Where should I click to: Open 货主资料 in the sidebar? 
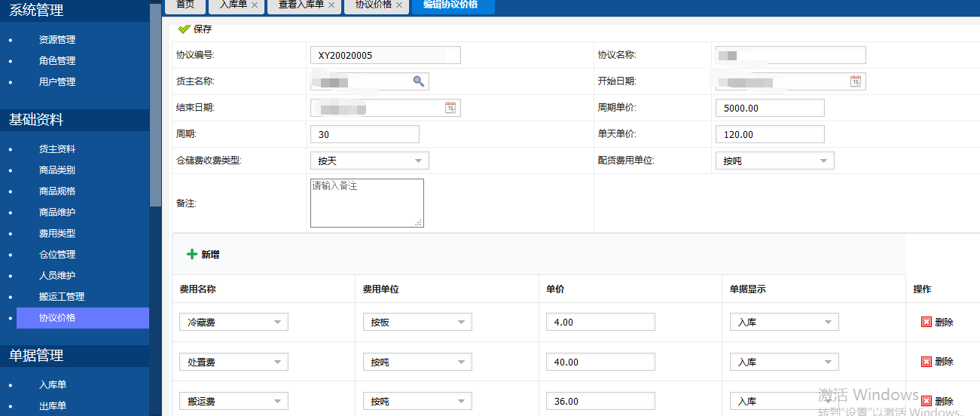tap(57, 149)
